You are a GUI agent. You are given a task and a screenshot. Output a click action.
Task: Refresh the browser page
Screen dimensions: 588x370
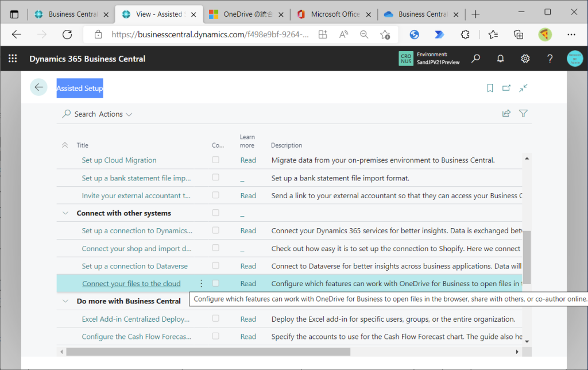pos(67,34)
